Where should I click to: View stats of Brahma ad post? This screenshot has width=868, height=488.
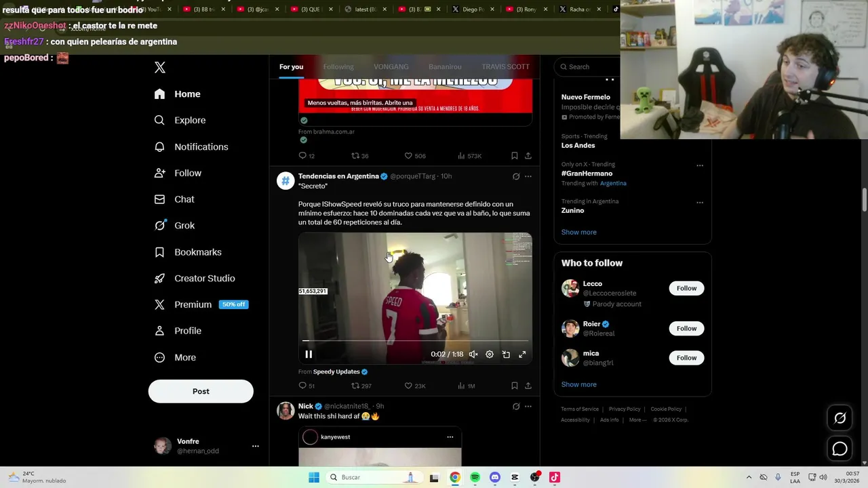[469, 156]
